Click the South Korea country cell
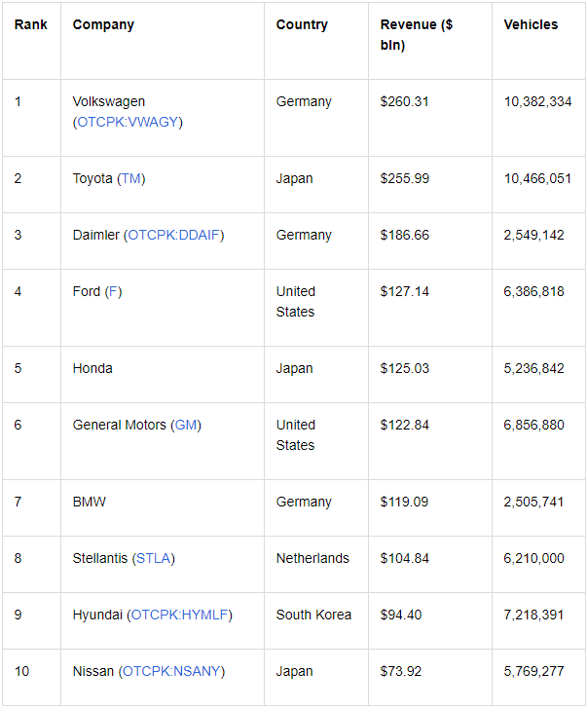 316,620
